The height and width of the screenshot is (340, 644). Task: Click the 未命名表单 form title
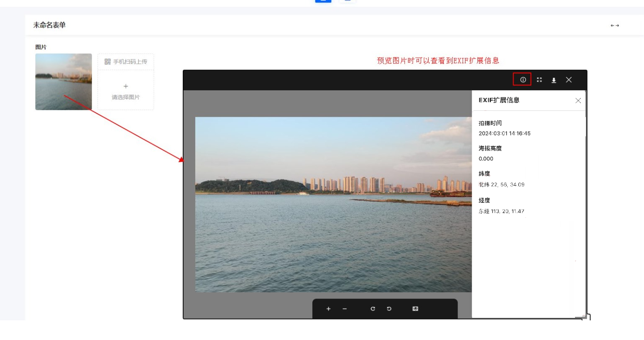coord(49,25)
